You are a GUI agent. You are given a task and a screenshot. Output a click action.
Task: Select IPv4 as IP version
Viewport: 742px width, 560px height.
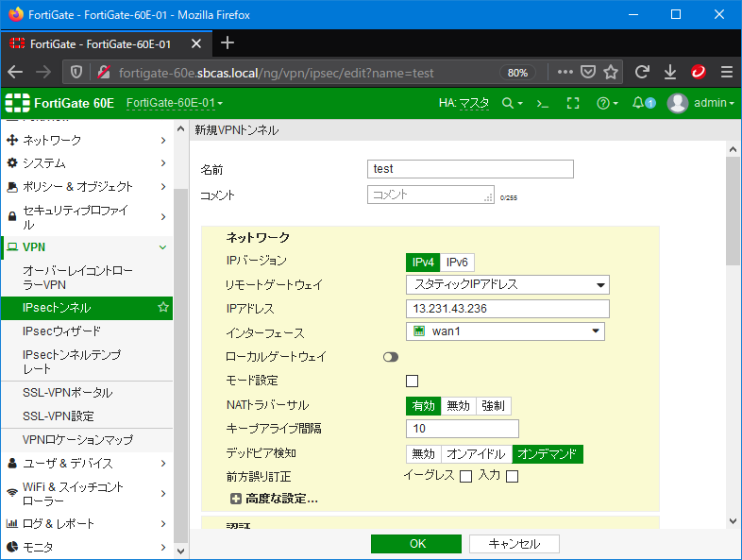[x=423, y=263]
